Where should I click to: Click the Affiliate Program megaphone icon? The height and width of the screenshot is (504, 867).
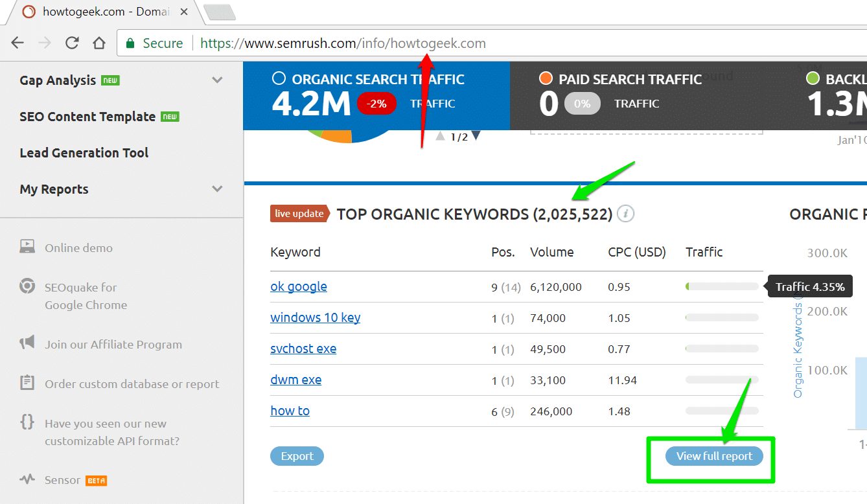click(x=27, y=343)
